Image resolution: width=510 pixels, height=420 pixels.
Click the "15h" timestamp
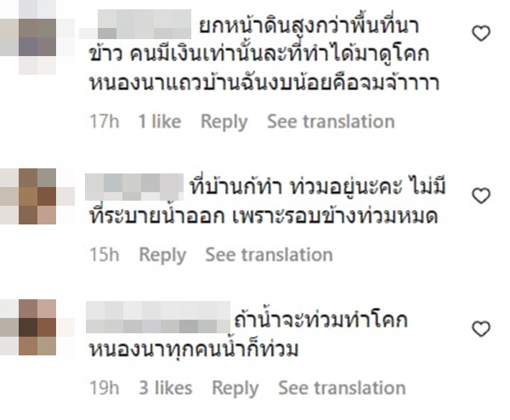tap(105, 254)
